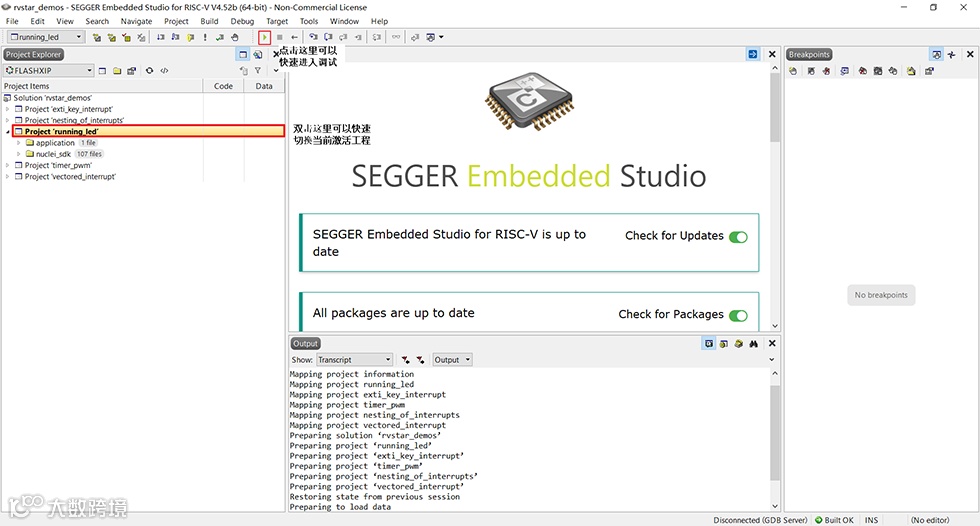Open the Navigate menu

(136, 21)
